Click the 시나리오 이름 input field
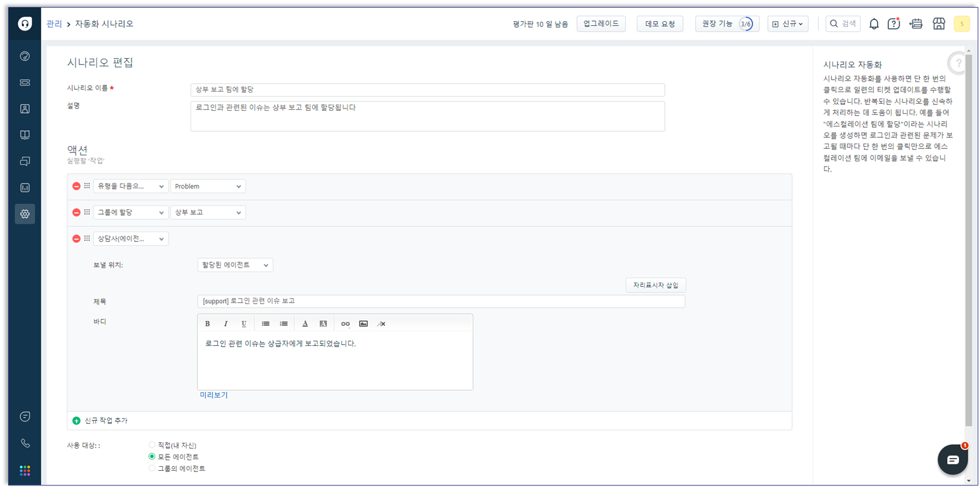The image size is (980, 489). pos(427,90)
